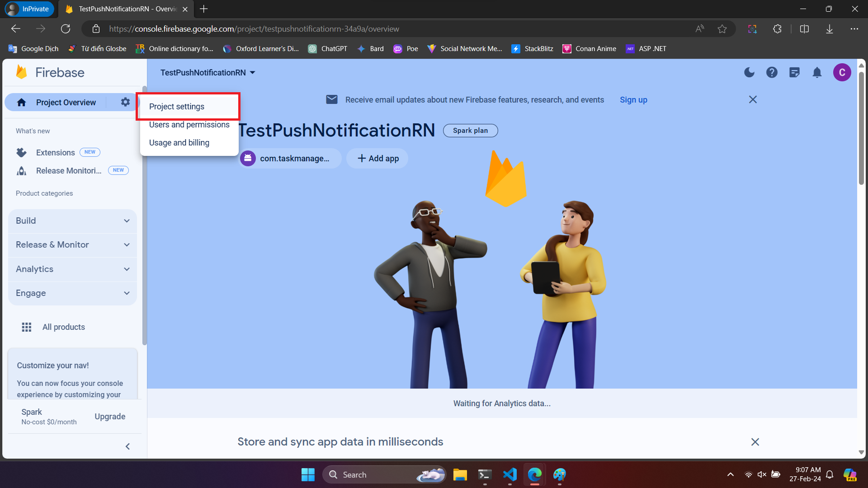The image size is (868, 488).
Task: Expand the Build category
Action: (x=72, y=221)
